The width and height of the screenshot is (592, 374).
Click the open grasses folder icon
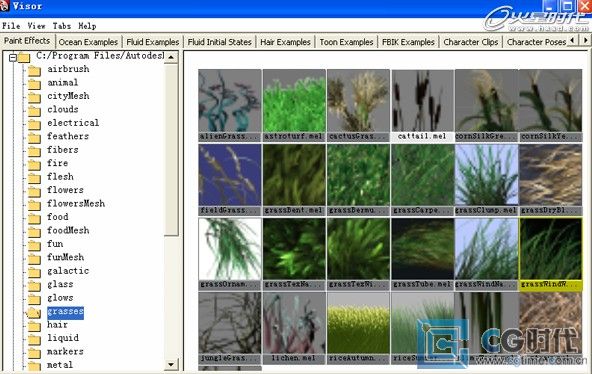[33, 312]
